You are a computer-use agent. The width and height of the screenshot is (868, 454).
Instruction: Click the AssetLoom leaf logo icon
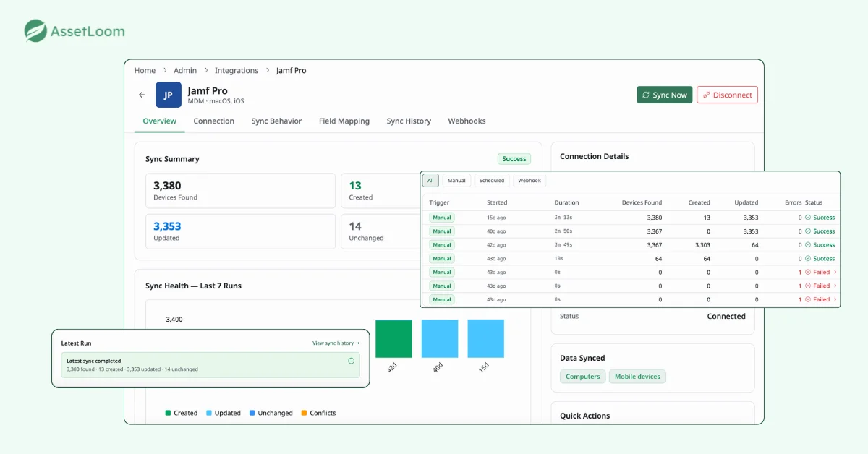[35, 31]
